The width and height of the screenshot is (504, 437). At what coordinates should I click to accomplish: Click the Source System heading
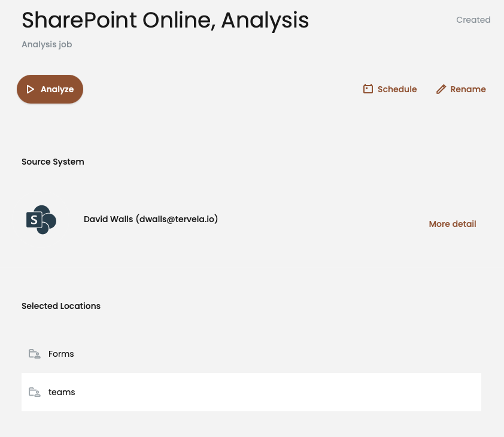tap(53, 162)
